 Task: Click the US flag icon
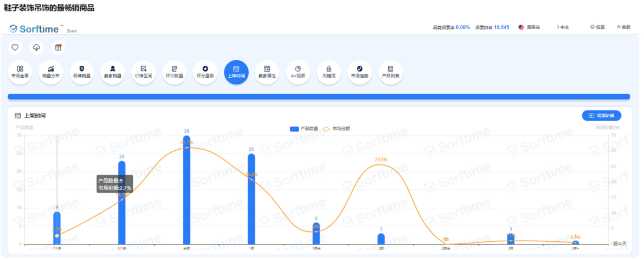[x=521, y=27]
